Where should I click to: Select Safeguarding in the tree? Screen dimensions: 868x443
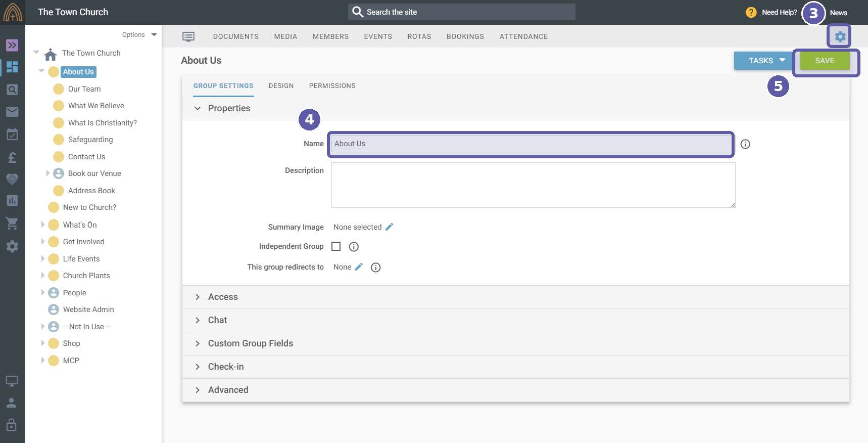[90, 140]
